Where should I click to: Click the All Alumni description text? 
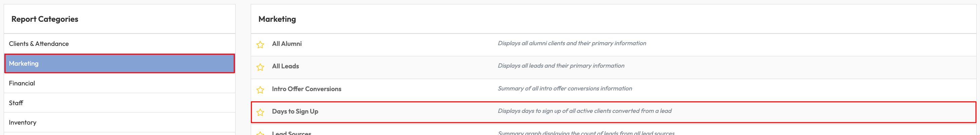click(571, 43)
